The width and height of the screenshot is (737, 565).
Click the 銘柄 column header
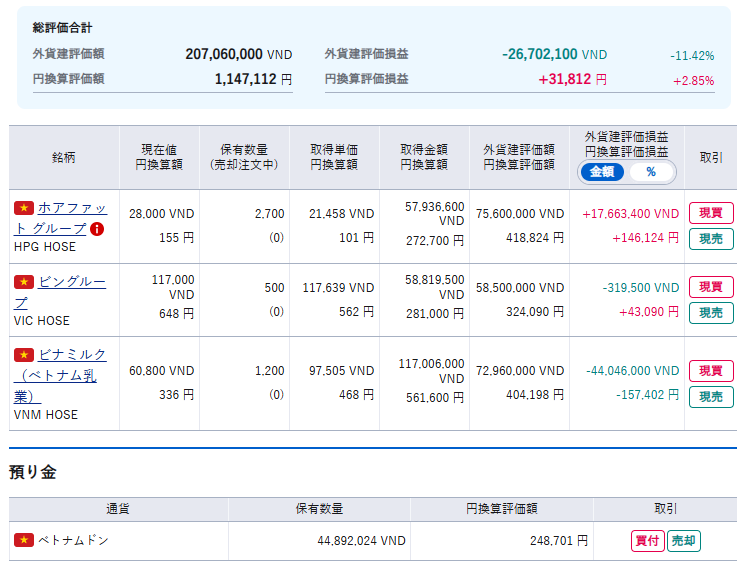(x=64, y=157)
